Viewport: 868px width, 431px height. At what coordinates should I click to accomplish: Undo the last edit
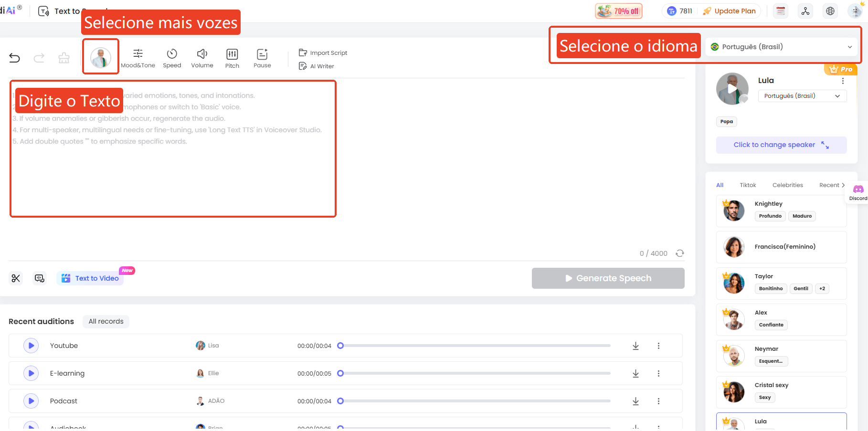[15, 58]
